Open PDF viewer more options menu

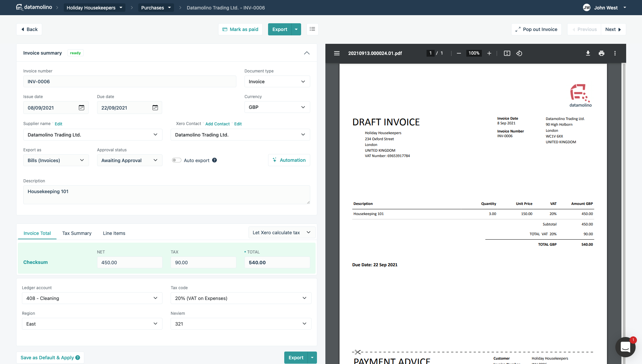coord(615,53)
